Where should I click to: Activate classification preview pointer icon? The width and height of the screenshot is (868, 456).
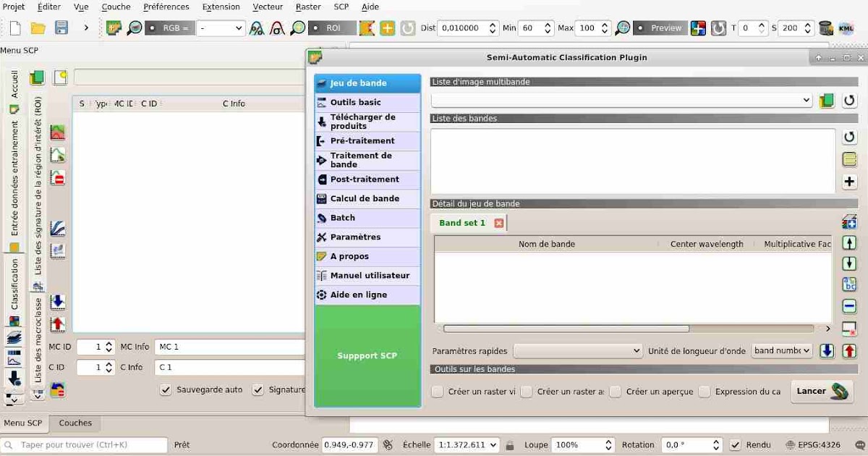coord(698,28)
